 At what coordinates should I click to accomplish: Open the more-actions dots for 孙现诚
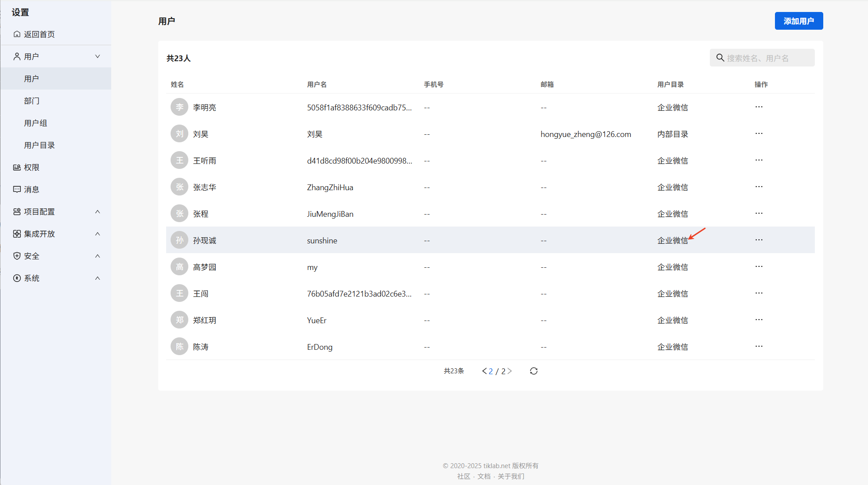[x=759, y=240]
